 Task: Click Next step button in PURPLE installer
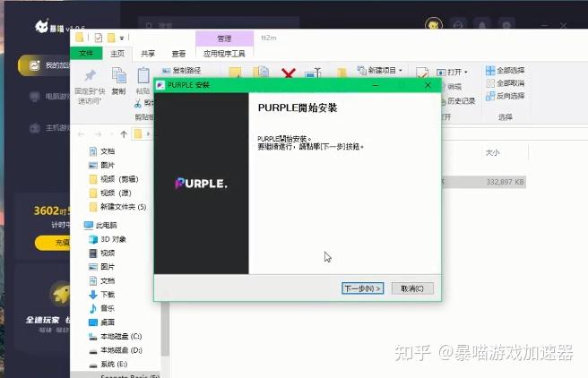click(362, 288)
